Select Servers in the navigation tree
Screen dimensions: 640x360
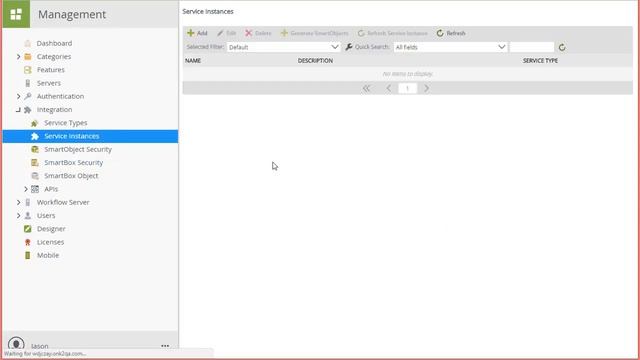click(x=49, y=83)
